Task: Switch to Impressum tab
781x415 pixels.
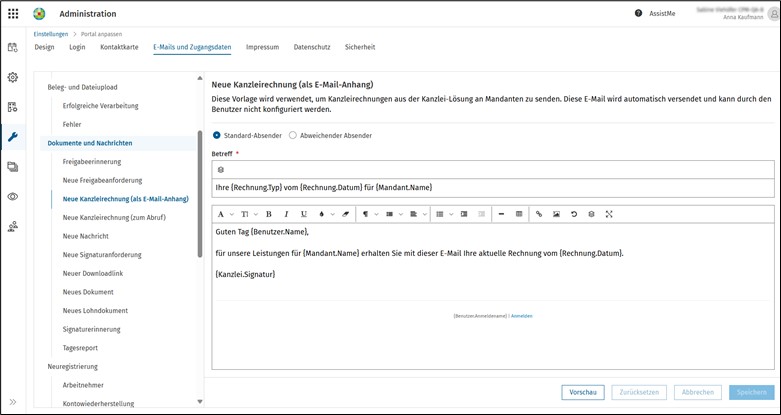Action: pyautogui.click(x=262, y=47)
